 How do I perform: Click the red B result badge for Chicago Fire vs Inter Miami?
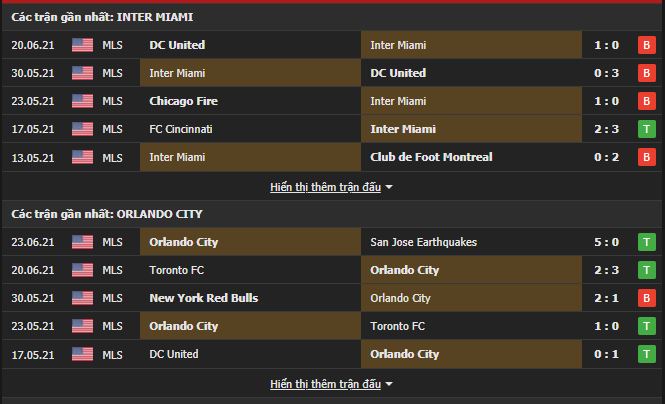coord(647,101)
